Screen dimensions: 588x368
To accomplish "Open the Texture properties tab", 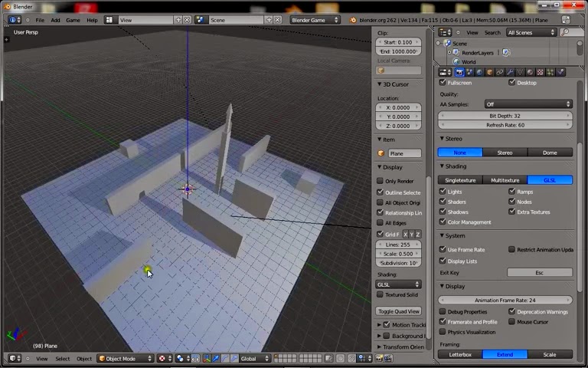I will 541,72.
